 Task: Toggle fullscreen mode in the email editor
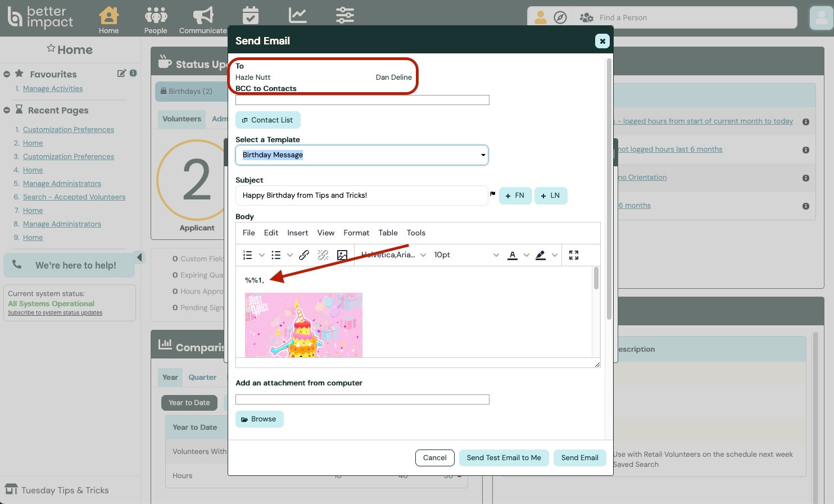573,255
